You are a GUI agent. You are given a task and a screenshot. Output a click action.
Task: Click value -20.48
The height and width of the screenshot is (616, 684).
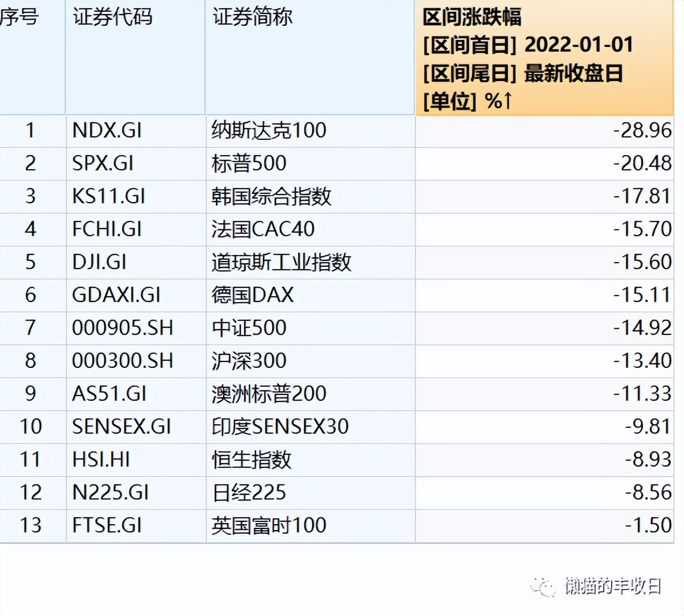(x=642, y=163)
